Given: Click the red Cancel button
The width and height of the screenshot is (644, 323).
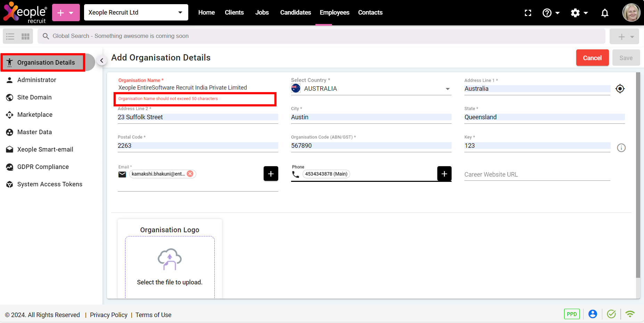Looking at the screenshot, I should pos(592,58).
